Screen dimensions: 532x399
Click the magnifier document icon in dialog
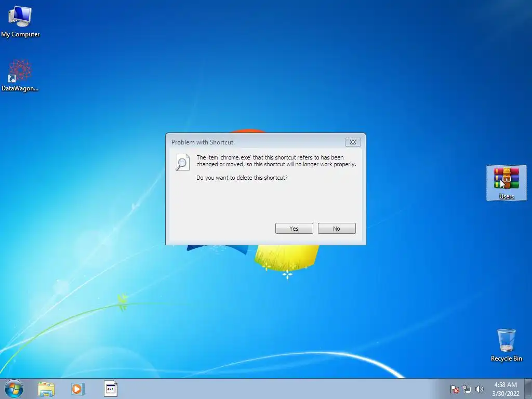click(x=182, y=162)
